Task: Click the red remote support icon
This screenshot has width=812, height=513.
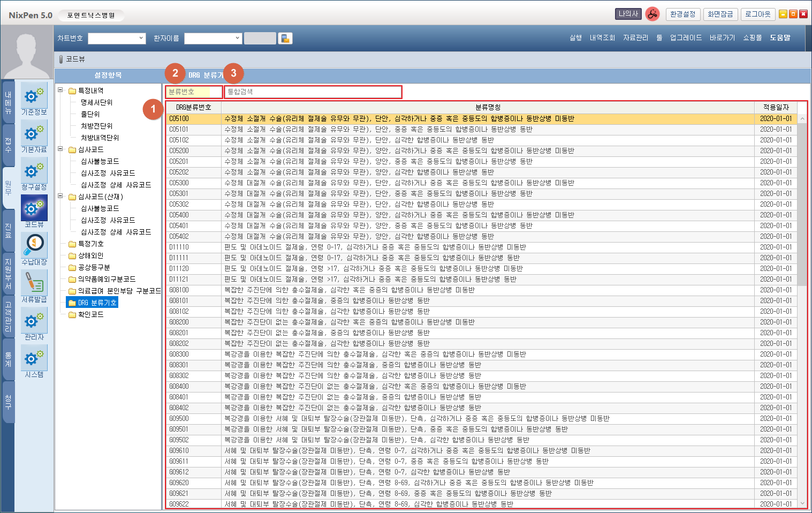Action: (652, 14)
